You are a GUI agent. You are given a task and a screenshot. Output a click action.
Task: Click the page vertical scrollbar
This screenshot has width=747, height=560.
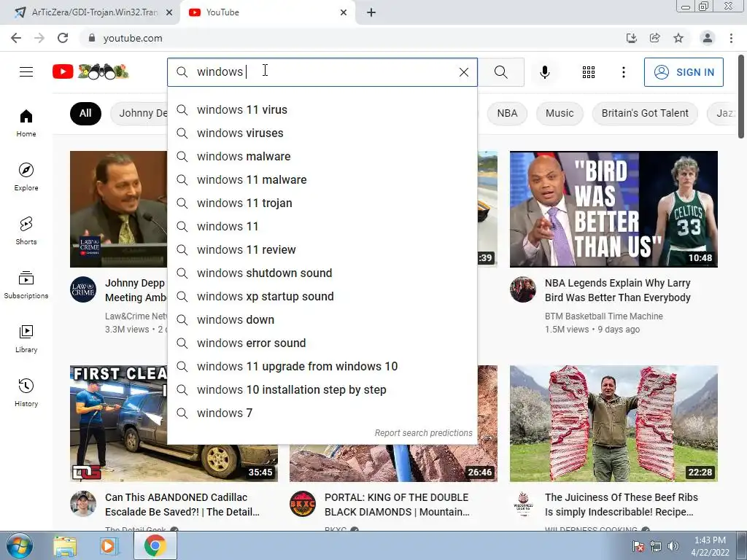point(741,96)
